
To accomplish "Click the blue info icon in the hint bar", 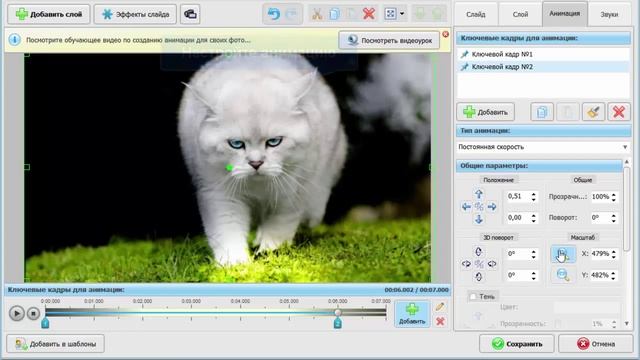I will [x=14, y=40].
